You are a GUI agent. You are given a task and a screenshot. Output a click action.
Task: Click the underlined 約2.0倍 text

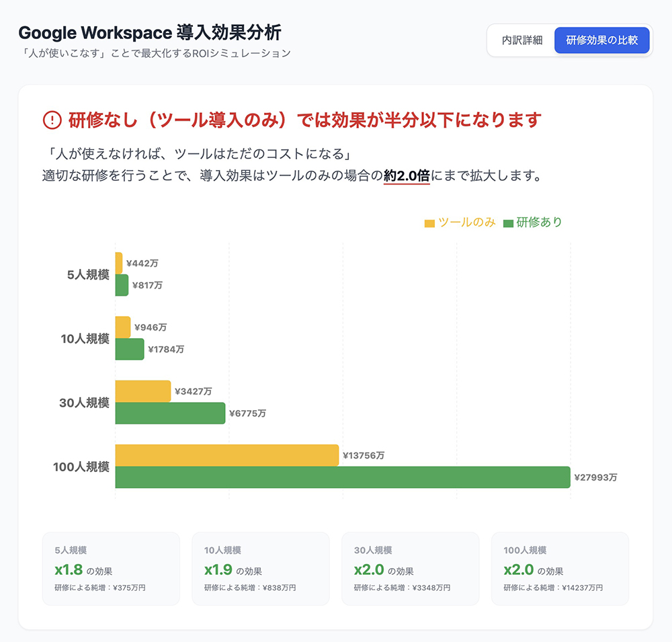point(407,176)
